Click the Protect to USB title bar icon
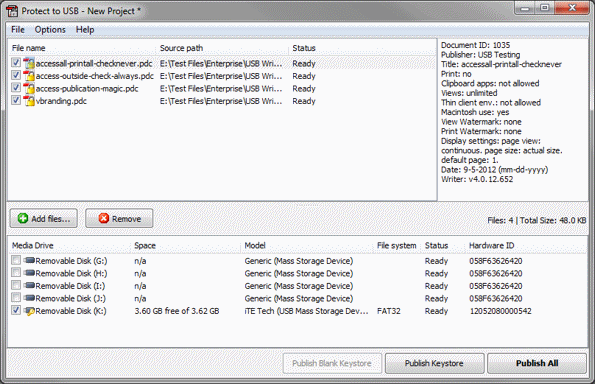 click(x=12, y=11)
